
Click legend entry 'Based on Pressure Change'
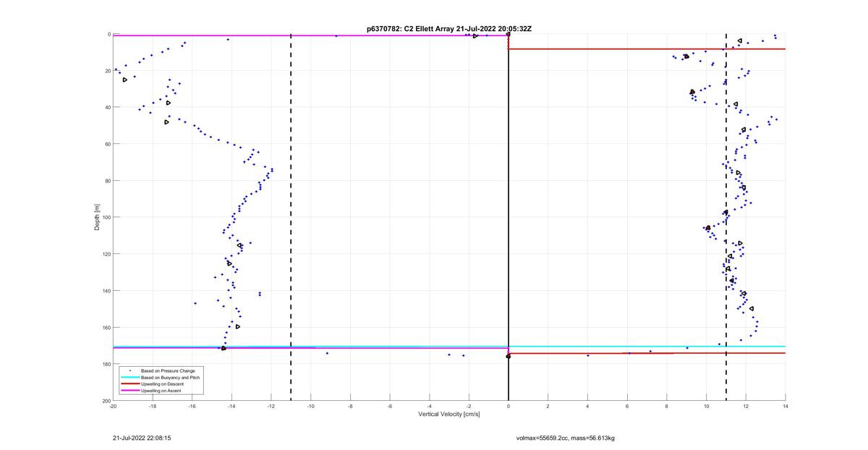pos(168,370)
